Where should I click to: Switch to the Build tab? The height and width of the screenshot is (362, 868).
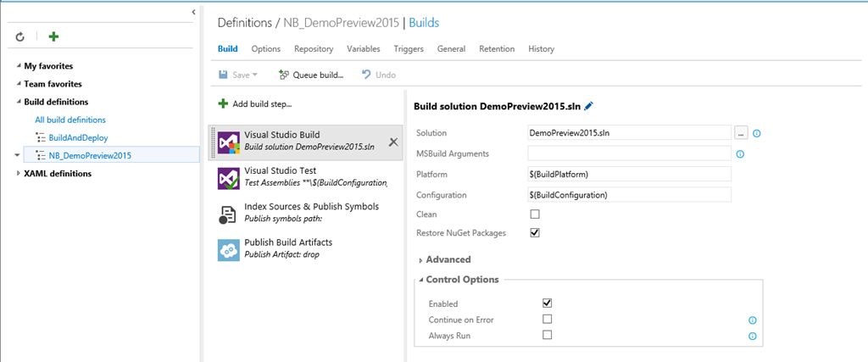coord(227,48)
